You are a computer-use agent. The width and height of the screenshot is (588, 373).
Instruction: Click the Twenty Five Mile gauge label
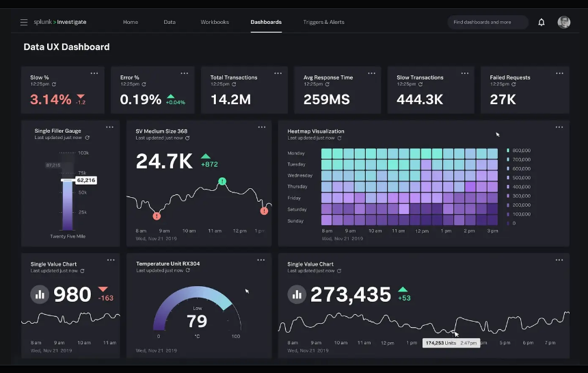pos(68,236)
